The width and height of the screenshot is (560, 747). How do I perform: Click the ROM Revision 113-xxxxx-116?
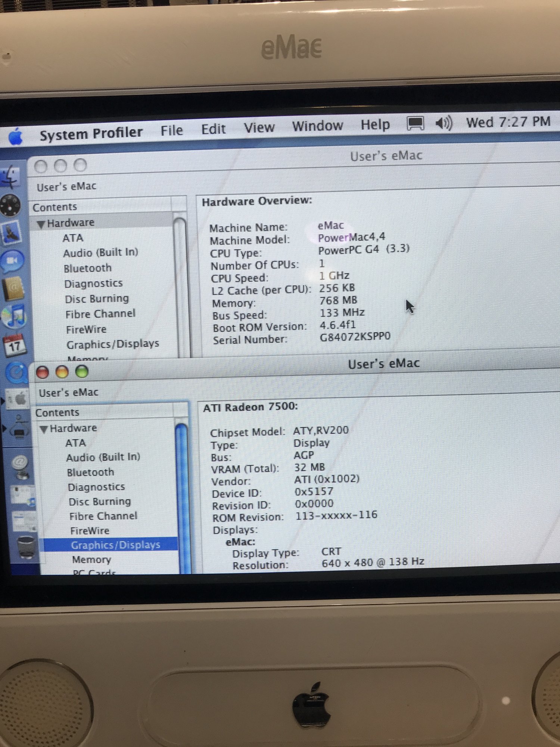(x=336, y=515)
